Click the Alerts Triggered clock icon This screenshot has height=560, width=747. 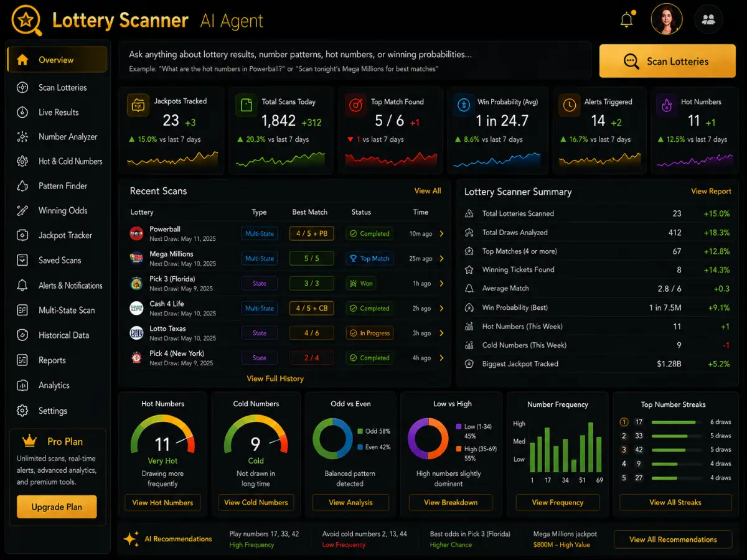click(x=569, y=105)
